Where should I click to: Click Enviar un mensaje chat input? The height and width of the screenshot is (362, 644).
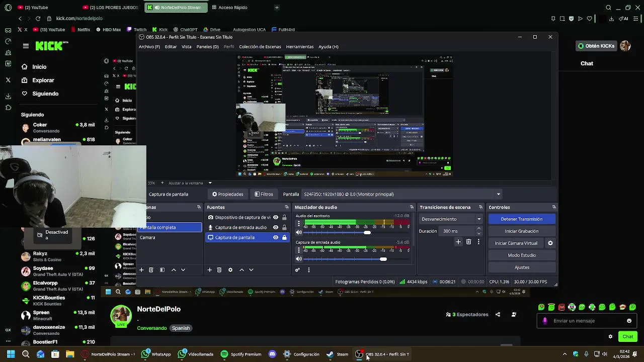(x=586, y=321)
